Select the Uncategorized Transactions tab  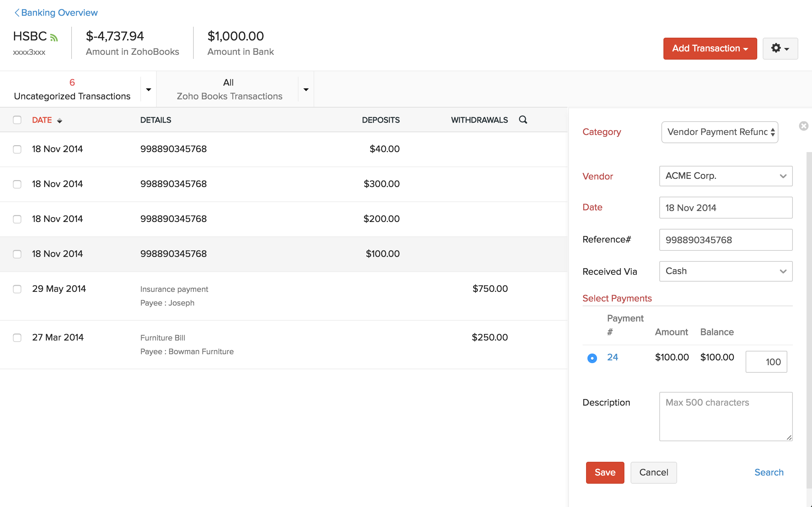pos(72,89)
